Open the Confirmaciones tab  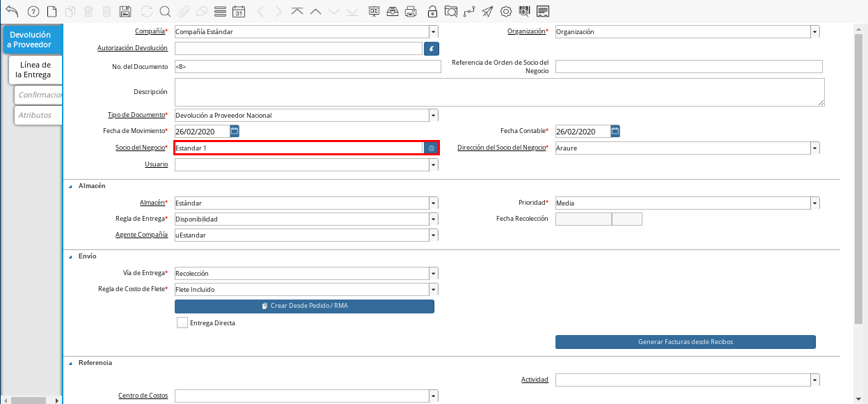[x=38, y=95]
